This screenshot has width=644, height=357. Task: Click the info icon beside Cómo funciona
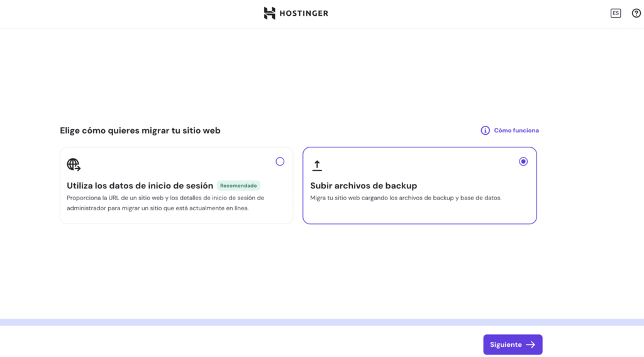(x=485, y=130)
